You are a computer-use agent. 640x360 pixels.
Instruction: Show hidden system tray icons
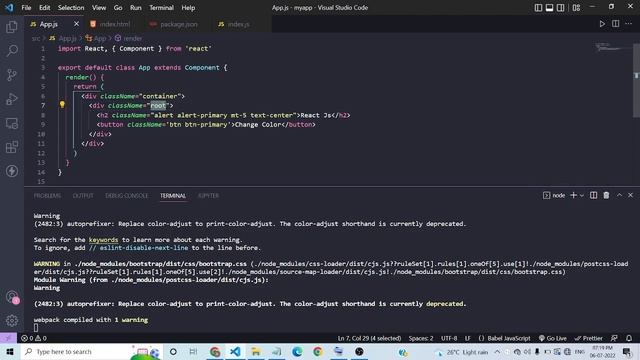497,351
